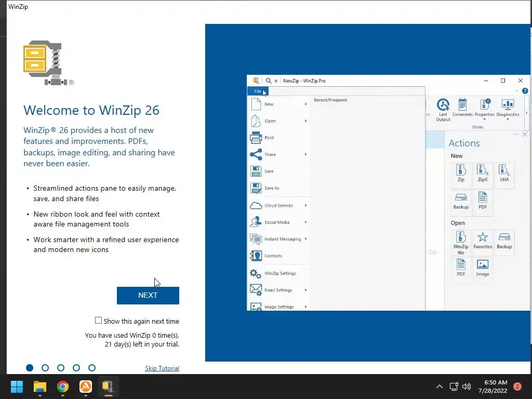Viewport: 532px width, 399px height.
Task: Open the network status tray icon
Action: [454, 387]
